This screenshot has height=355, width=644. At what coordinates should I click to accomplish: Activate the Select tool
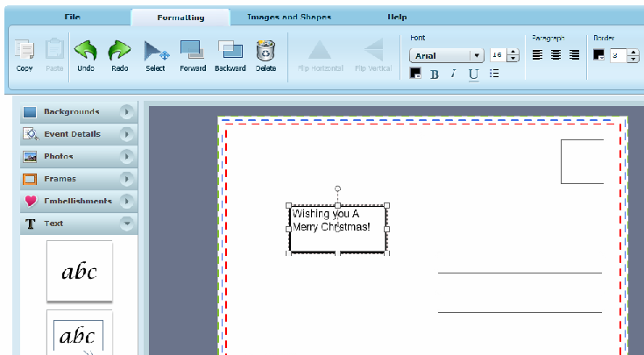tap(156, 51)
